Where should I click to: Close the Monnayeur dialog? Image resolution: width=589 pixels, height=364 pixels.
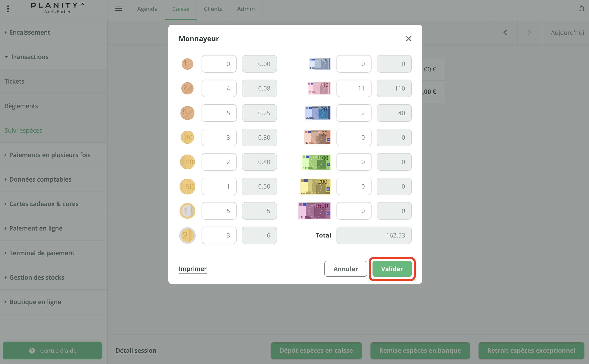click(408, 39)
